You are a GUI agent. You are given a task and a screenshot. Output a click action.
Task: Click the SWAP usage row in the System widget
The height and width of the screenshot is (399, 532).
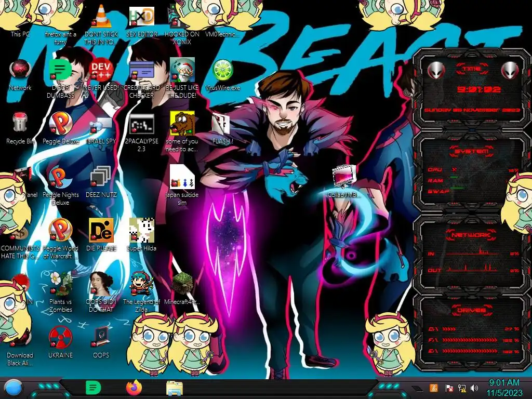click(473, 191)
